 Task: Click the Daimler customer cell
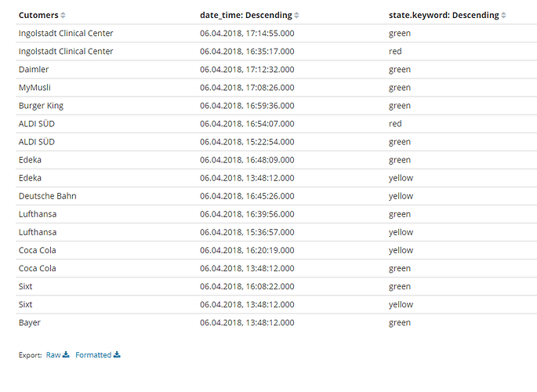(x=34, y=70)
